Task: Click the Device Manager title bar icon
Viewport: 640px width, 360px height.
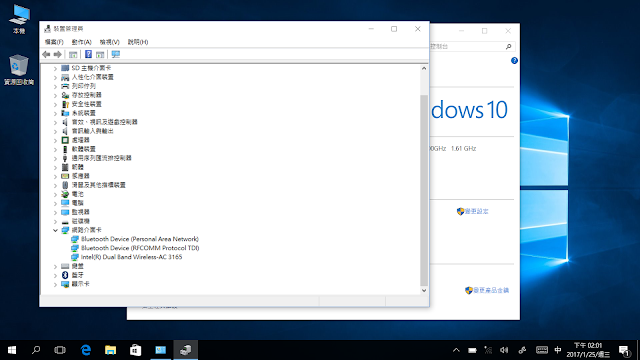Action: pyautogui.click(x=47, y=29)
